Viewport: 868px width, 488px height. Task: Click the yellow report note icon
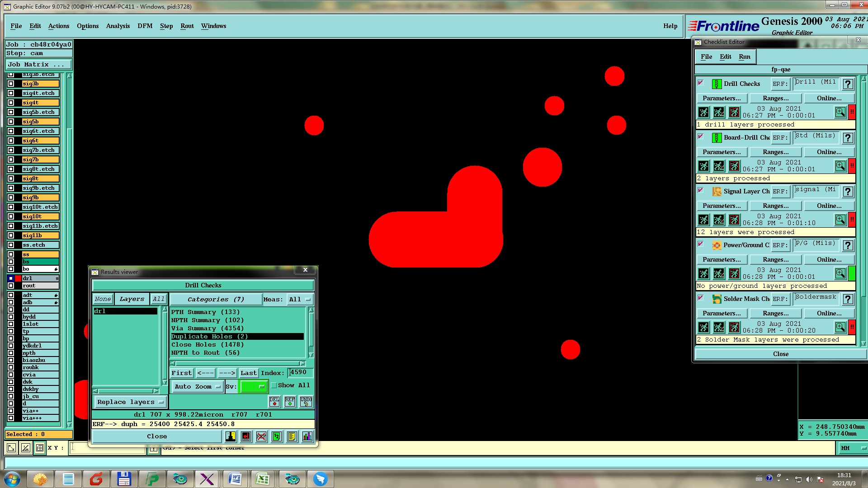point(292,436)
